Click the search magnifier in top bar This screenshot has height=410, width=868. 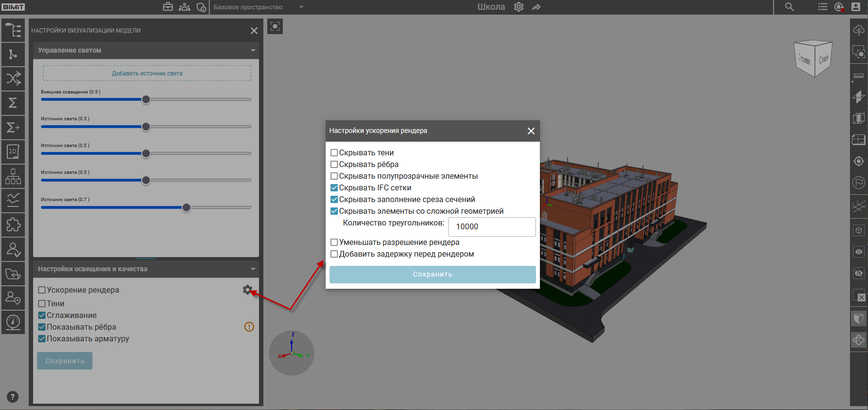pos(789,7)
